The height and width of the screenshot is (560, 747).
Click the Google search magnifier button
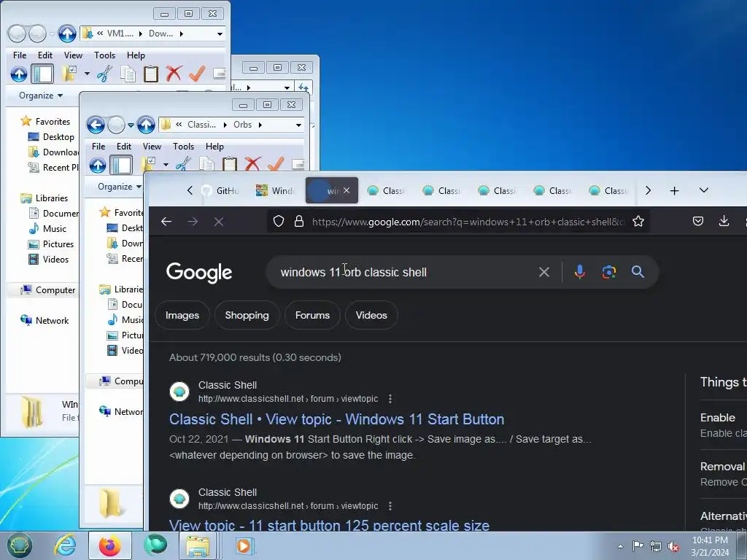pyautogui.click(x=638, y=272)
